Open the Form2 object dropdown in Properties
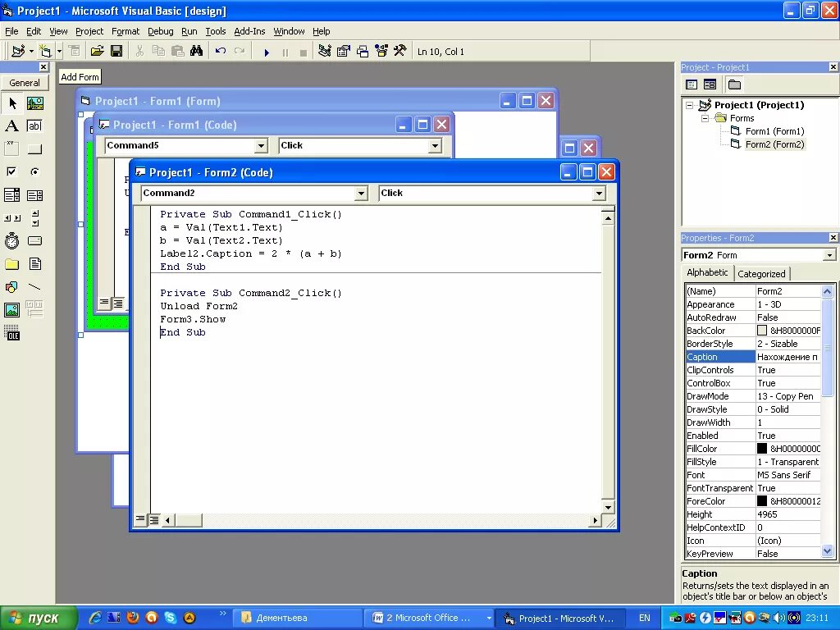Image resolution: width=840 pixels, height=630 pixels. click(x=829, y=255)
